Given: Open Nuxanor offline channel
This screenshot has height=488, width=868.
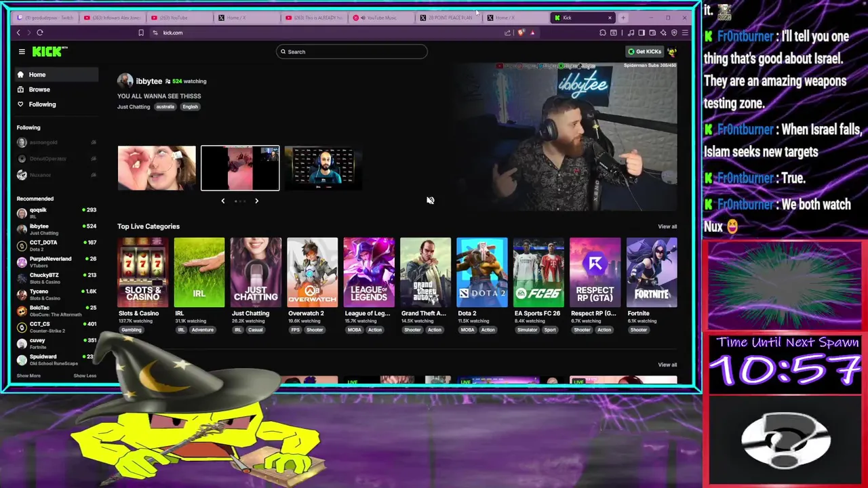Looking at the screenshot, I should click(57, 175).
